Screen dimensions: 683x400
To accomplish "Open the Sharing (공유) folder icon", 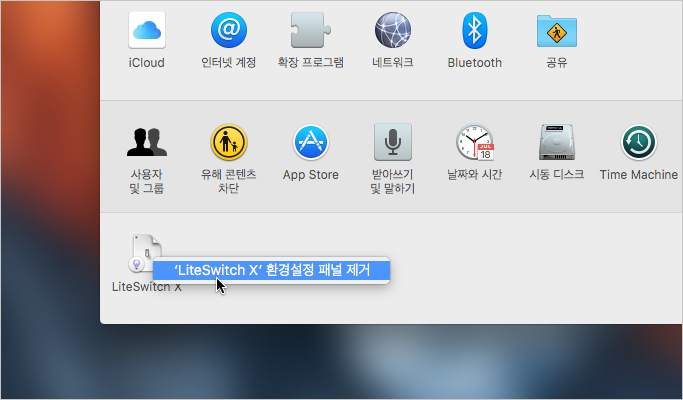I will pos(557,31).
